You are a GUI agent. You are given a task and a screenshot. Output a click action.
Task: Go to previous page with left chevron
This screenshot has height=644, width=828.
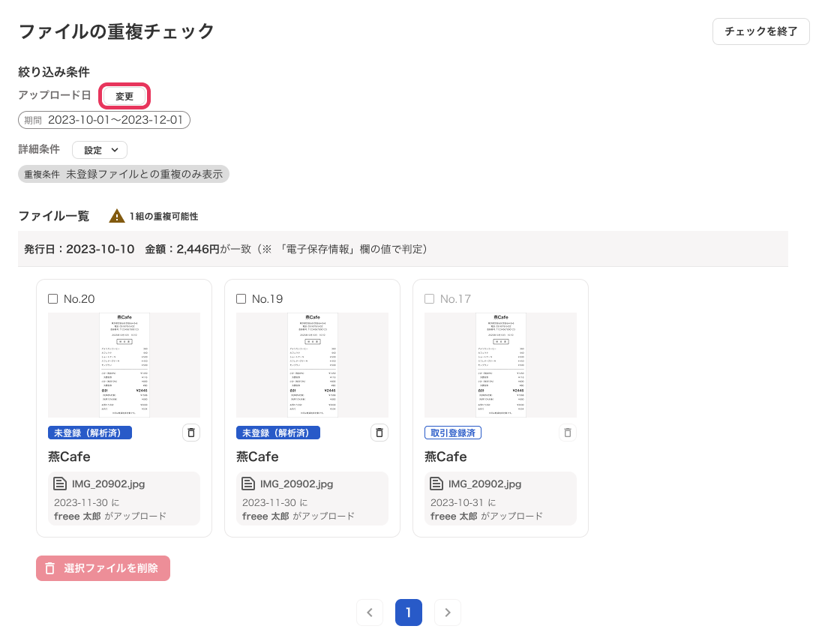(x=370, y=613)
